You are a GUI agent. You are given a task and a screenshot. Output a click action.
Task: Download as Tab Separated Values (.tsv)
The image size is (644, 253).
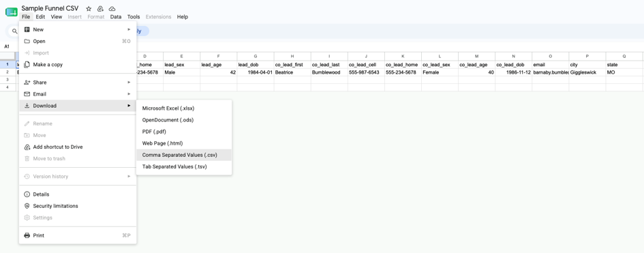point(184,167)
